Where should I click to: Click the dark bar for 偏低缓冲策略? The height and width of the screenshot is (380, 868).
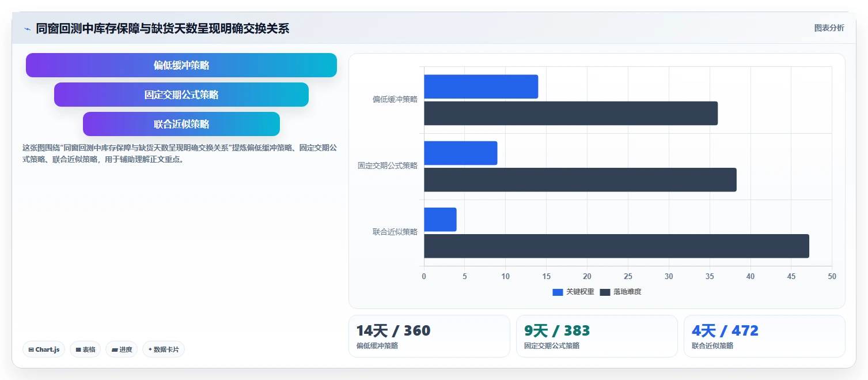point(571,113)
